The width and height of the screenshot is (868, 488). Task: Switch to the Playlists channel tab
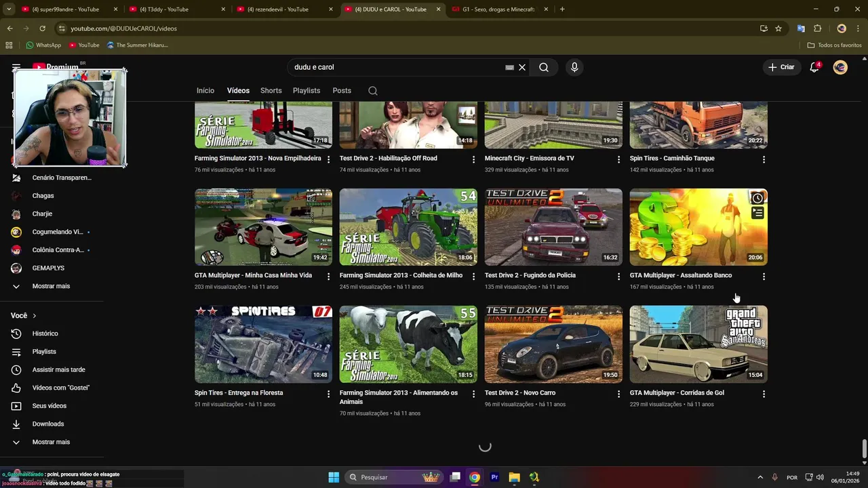pos(307,91)
